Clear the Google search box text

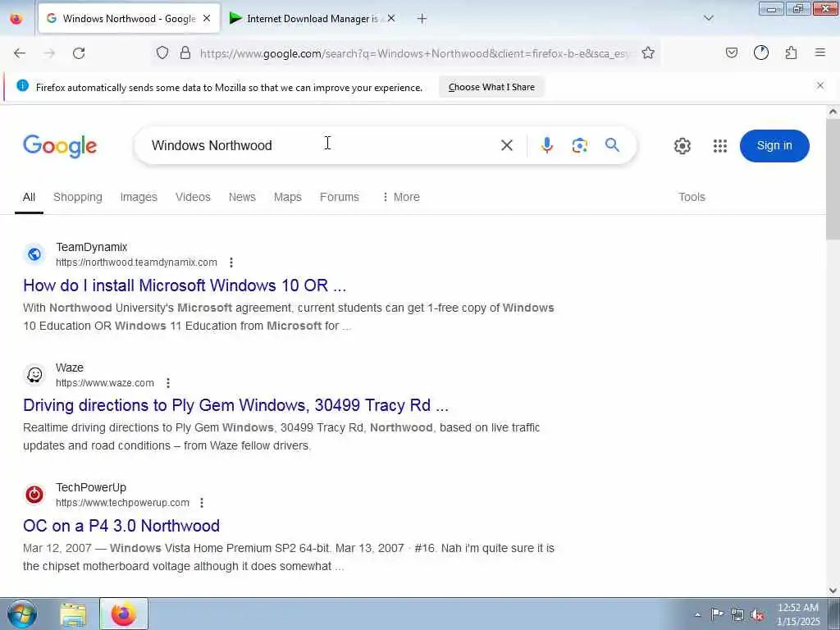(x=507, y=145)
